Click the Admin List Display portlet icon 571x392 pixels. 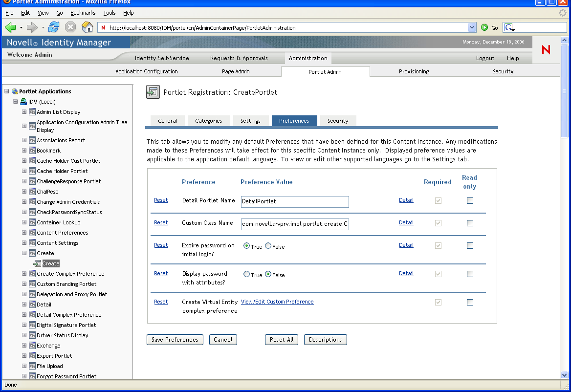pos(32,112)
